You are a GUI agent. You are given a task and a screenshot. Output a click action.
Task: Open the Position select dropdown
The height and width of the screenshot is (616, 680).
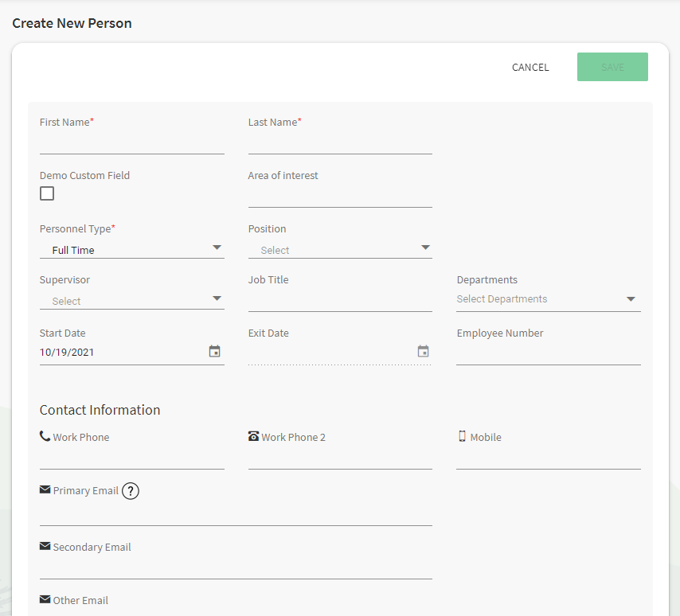(x=340, y=250)
